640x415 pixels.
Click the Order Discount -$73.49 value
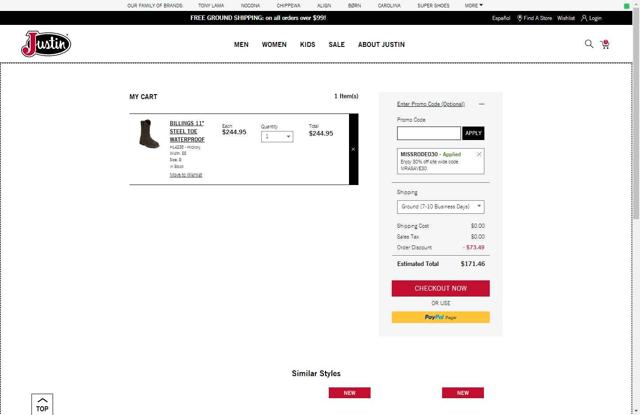point(473,247)
